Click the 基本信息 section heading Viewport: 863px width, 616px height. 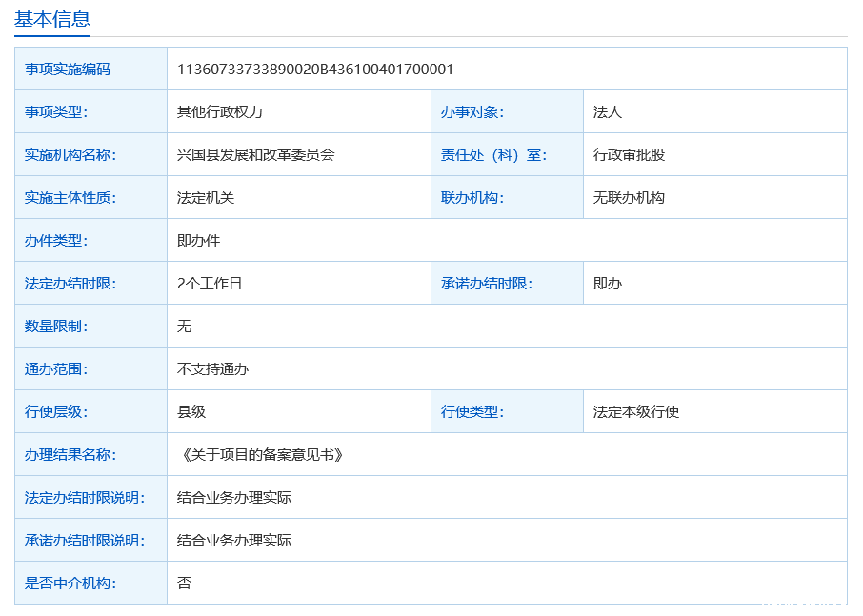(x=52, y=18)
